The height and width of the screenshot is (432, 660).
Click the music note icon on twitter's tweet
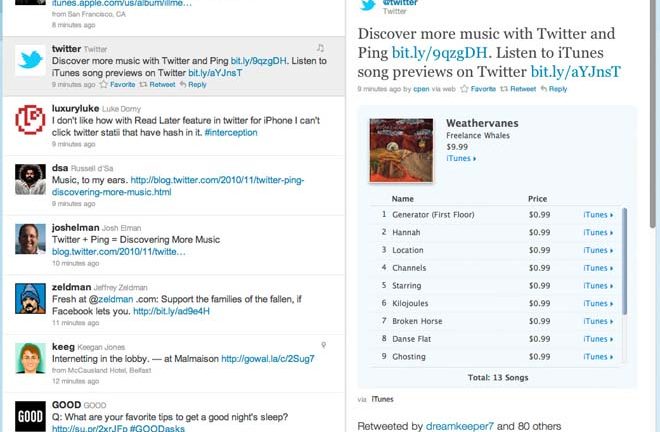coord(320,48)
